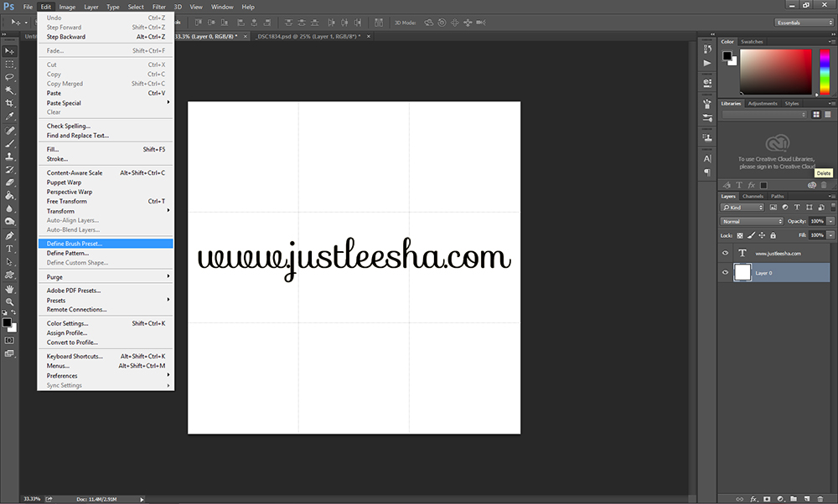
Task: Select the Hand tool
Action: tap(9, 289)
